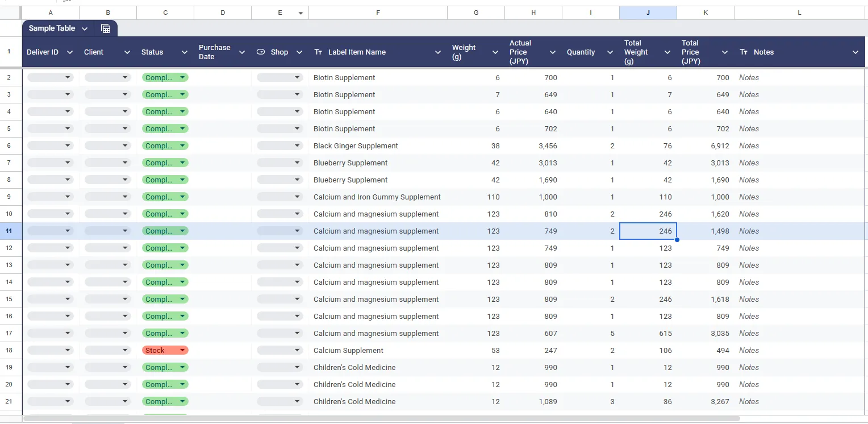Select row 18 via its row number

coord(9,350)
